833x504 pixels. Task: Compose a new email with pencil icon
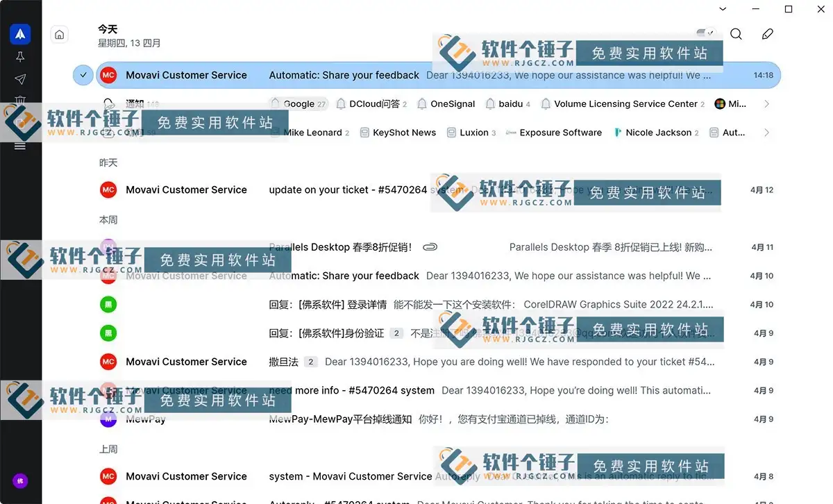767,34
